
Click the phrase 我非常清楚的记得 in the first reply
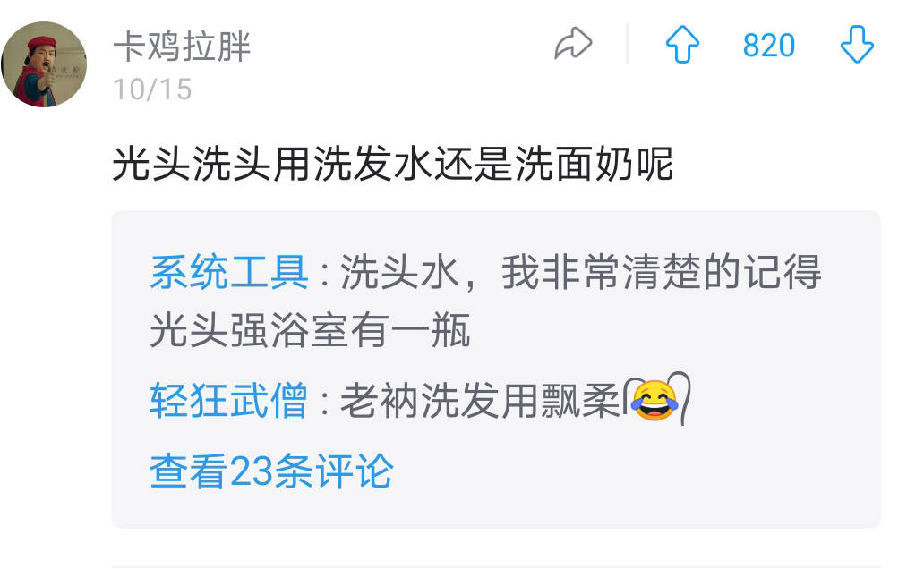[x=662, y=272]
